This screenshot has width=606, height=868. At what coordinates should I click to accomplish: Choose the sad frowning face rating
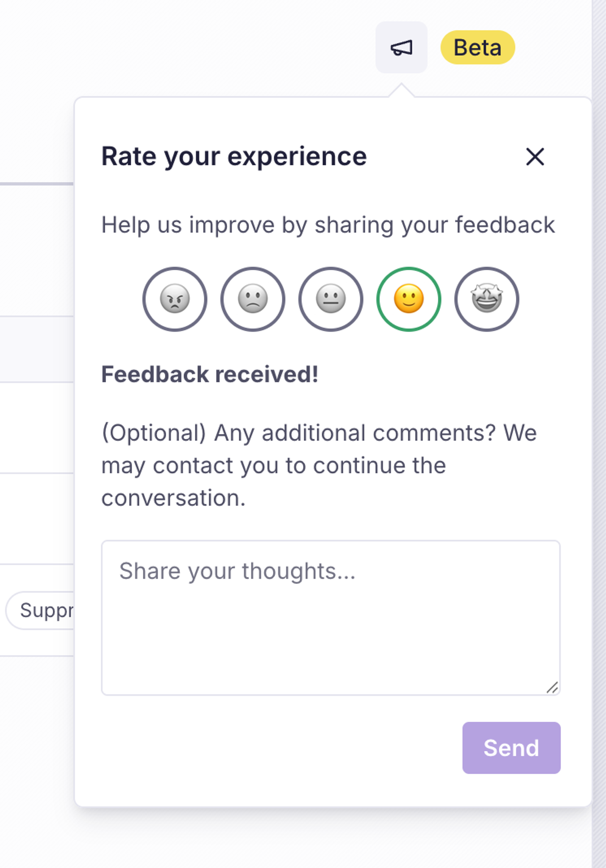coord(253,299)
